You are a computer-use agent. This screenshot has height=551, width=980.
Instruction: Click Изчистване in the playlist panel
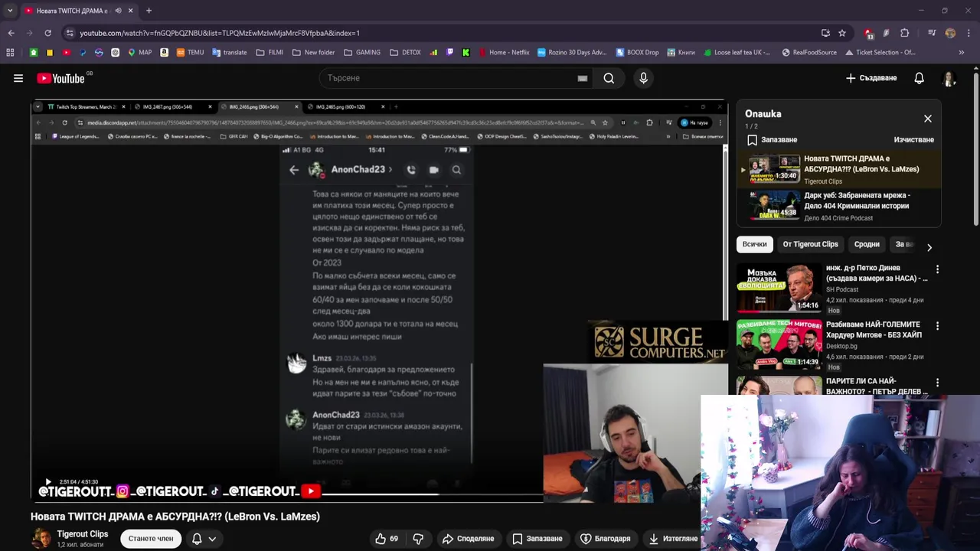tap(913, 140)
